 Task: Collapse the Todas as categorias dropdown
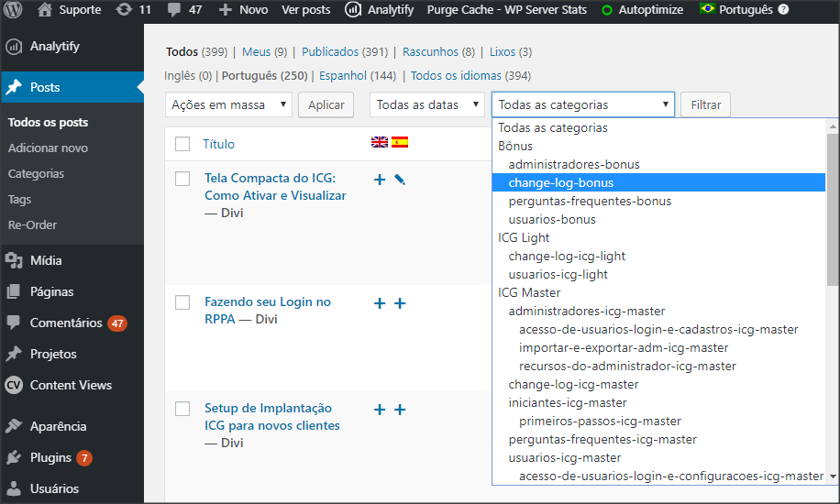583,104
